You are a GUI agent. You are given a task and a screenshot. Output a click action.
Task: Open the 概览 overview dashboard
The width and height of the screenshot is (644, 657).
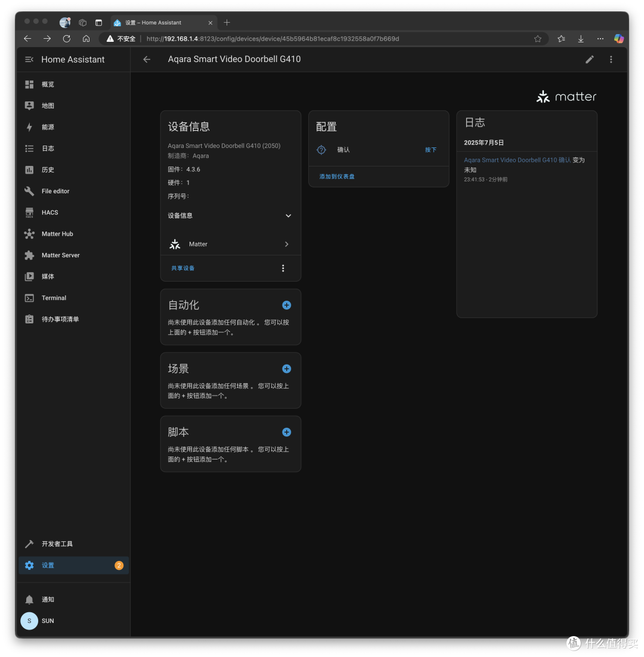[74, 84]
